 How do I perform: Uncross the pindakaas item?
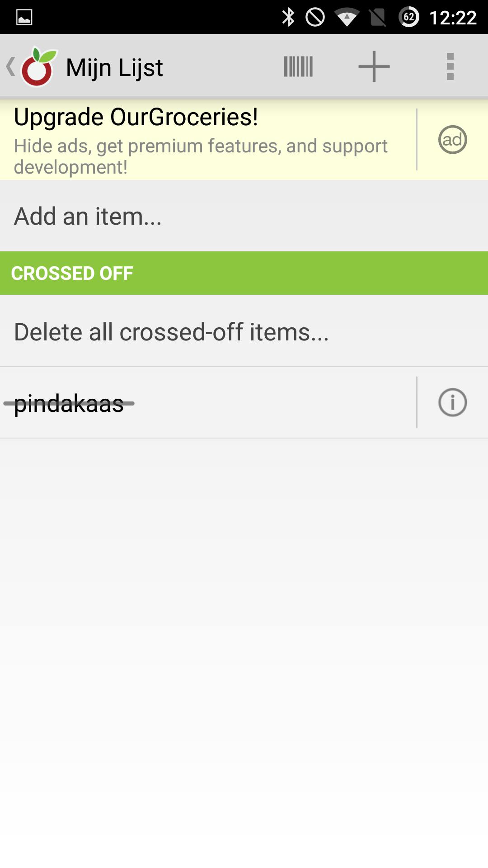click(69, 403)
